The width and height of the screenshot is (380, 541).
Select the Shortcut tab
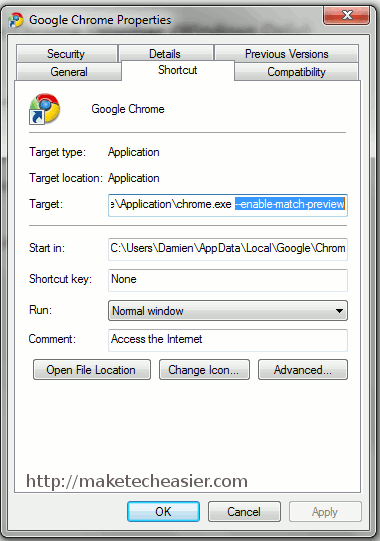click(178, 70)
